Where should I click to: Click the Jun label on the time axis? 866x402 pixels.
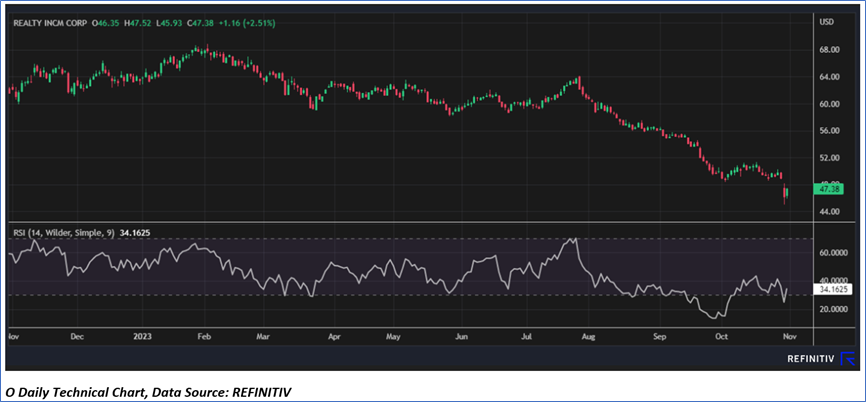click(461, 337)
